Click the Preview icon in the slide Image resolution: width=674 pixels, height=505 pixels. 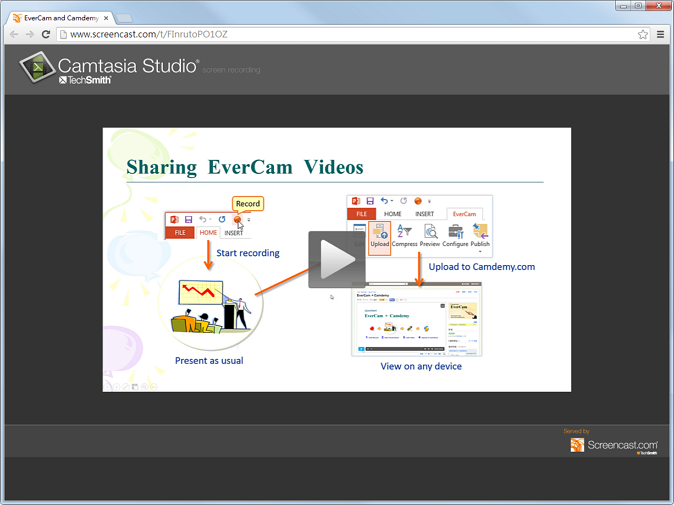(x=430, y=236)
